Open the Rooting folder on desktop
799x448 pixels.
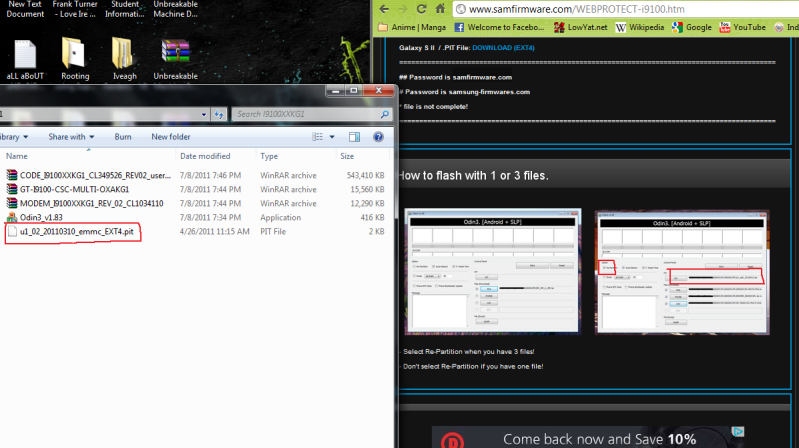[74, 56]
